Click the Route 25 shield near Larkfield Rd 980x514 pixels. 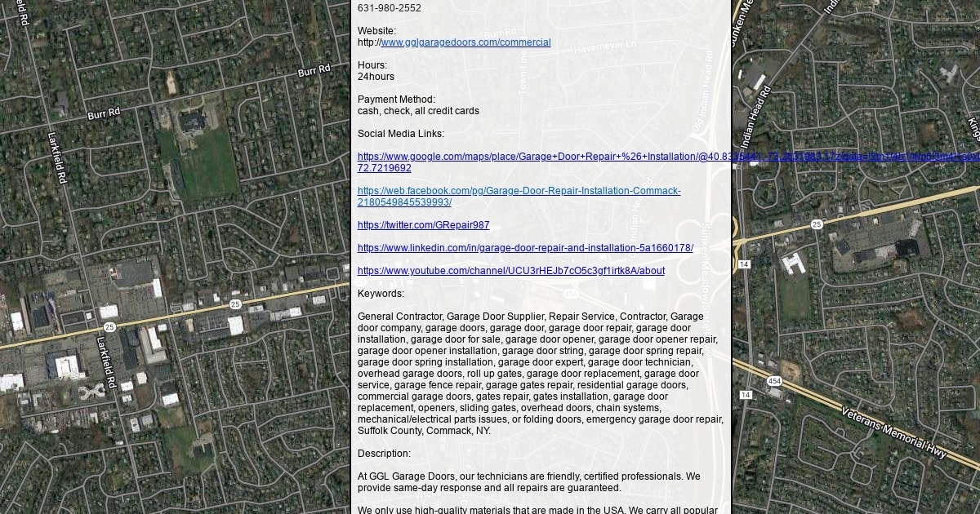(235, 304)
